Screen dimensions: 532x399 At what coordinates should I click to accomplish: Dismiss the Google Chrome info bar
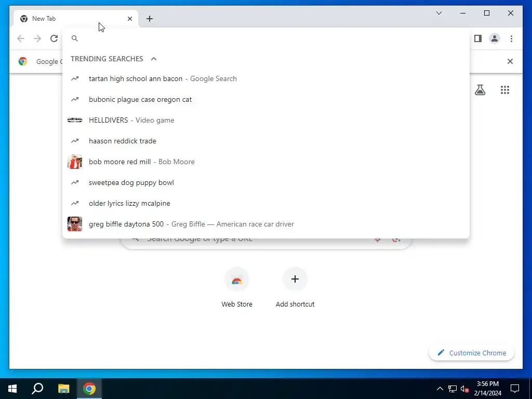pyautogui.click(x=510, y=61)
